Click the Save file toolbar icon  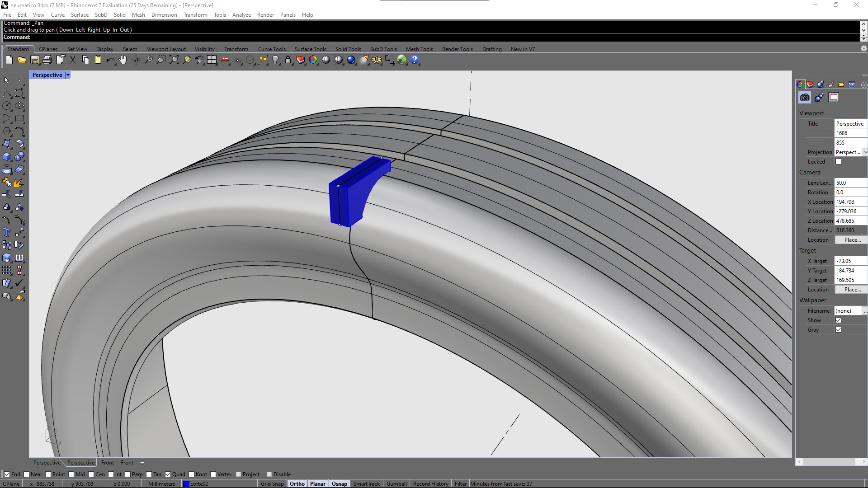tap(35, 60)
